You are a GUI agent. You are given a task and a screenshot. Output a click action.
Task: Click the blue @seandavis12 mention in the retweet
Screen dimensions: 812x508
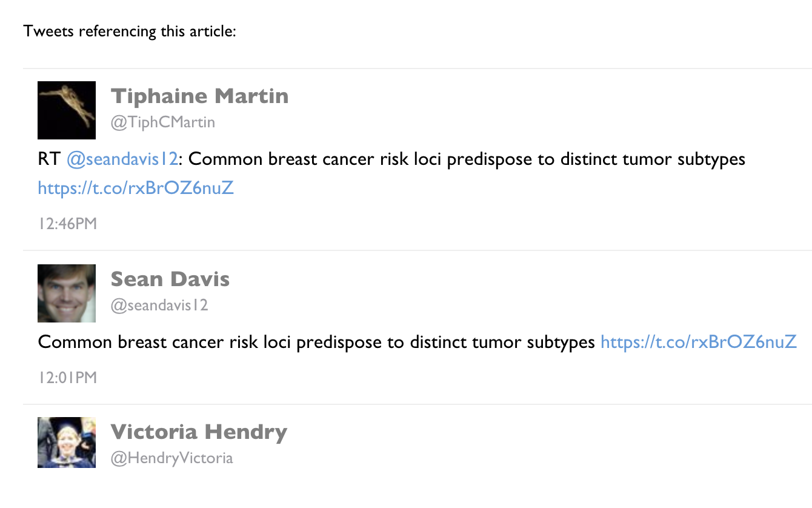pos(122,159)
